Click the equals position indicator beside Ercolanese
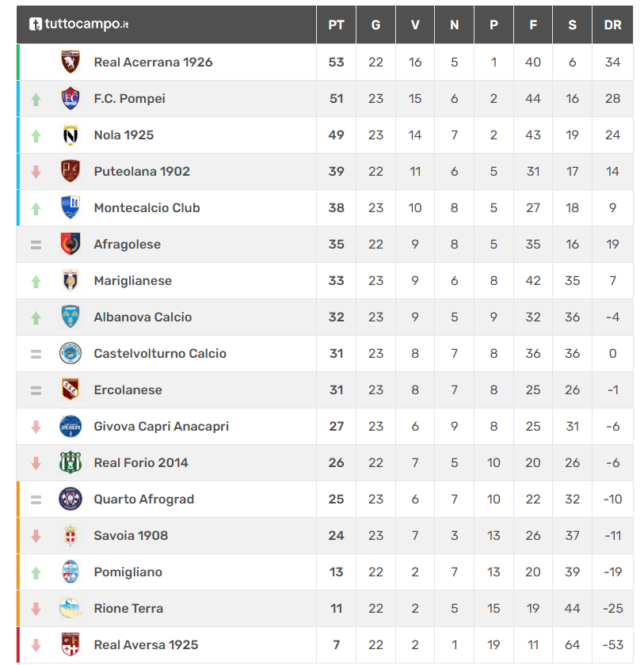 (36, 390)
